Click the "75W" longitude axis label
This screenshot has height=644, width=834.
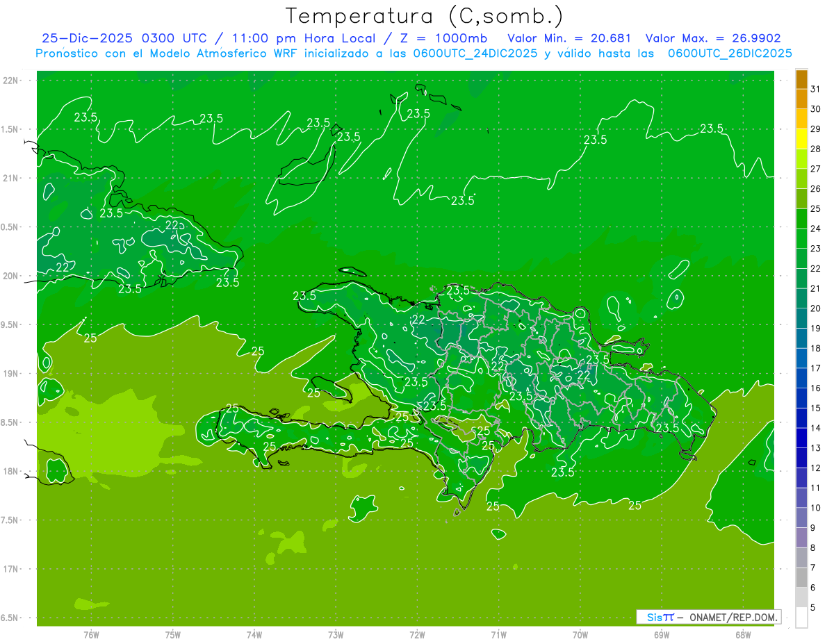[x=173, y=635]
